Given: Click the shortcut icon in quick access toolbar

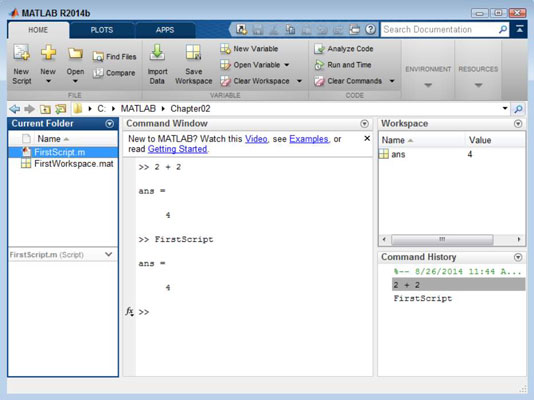Looking at the screenshot, I should tap(241, 30).
